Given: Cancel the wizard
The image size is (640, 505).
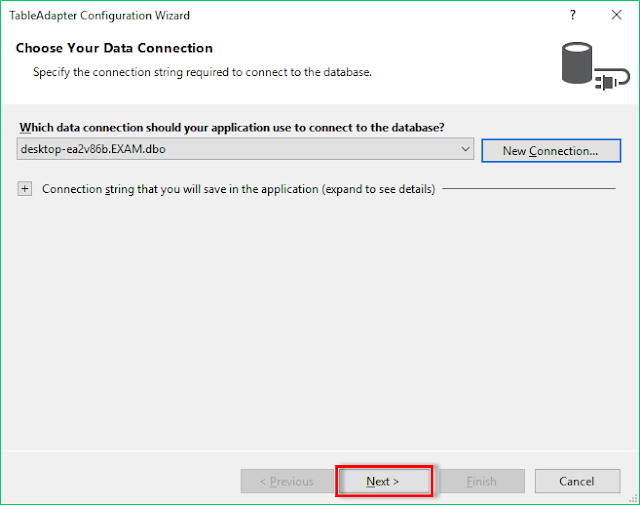Looking at the screenshot, I should click(577, 481).
